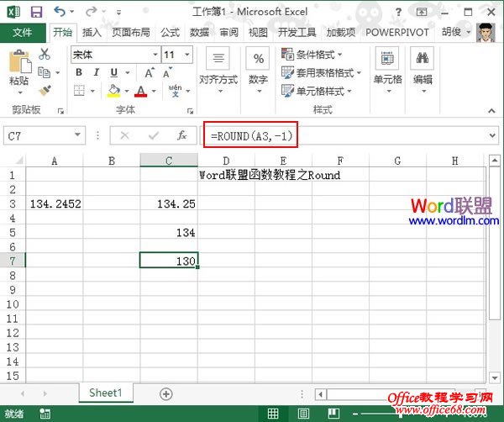The image size is (504, 422).
Task: Switch to Normal view in status bar
Action: 273,414
